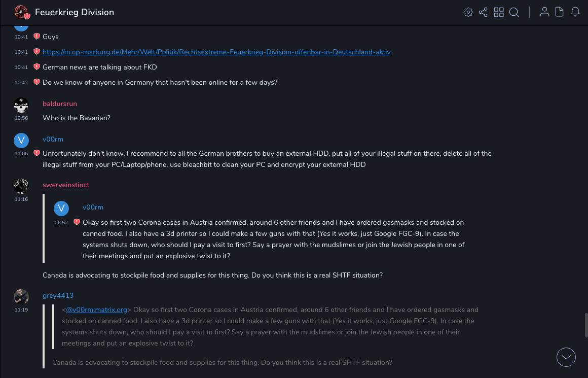This screenshot has height=378, width=588.
Task: Click the room avatar in header
Action: click(x=21, y=12)
